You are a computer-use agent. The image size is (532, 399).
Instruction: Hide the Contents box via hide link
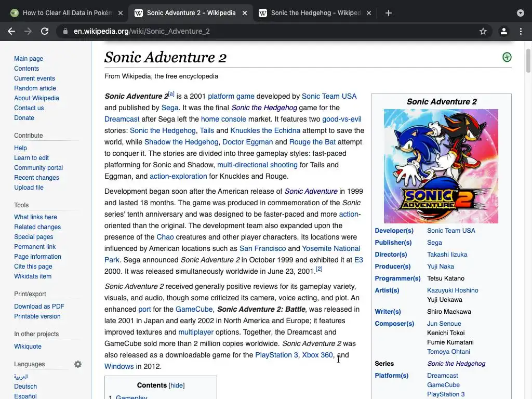pyautogui.click(x=177, y=385)
